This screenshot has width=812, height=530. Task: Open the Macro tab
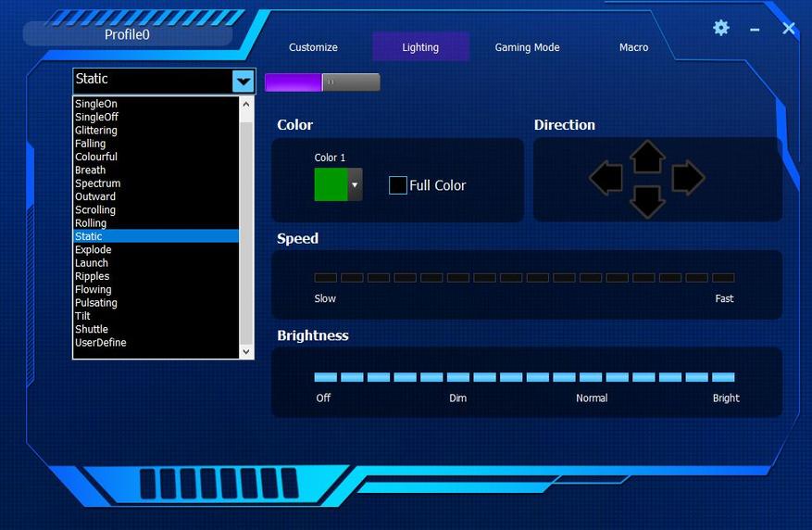[x=633, y=47]
